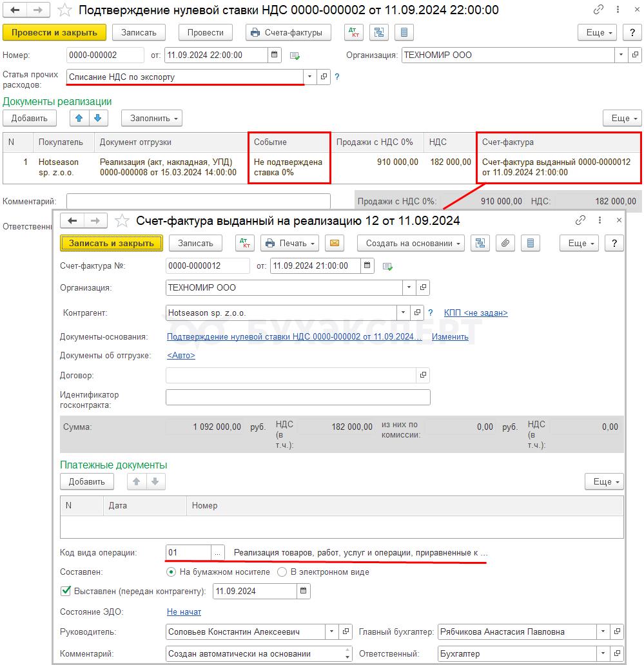The height and width of the screenshot is (665, 644).
Task: Star the Подтверждение нулевой ставки НДС document
Action: click(64, 10)
